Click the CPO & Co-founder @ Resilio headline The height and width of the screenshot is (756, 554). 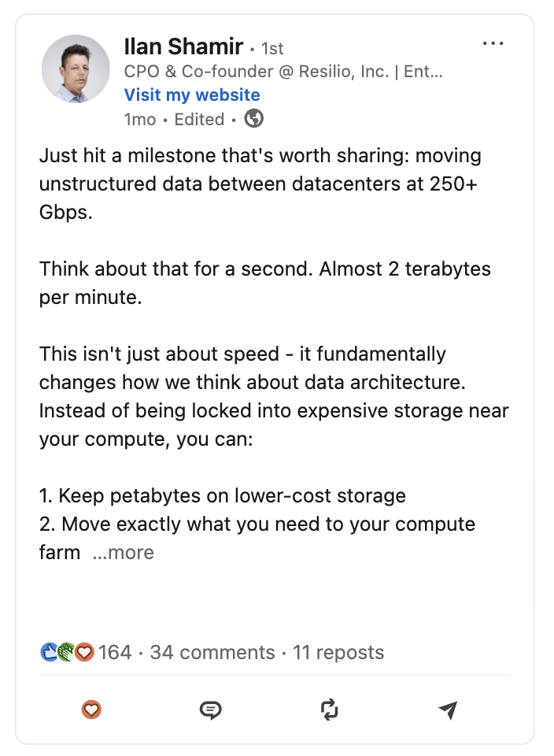click(x=283, y=72)
